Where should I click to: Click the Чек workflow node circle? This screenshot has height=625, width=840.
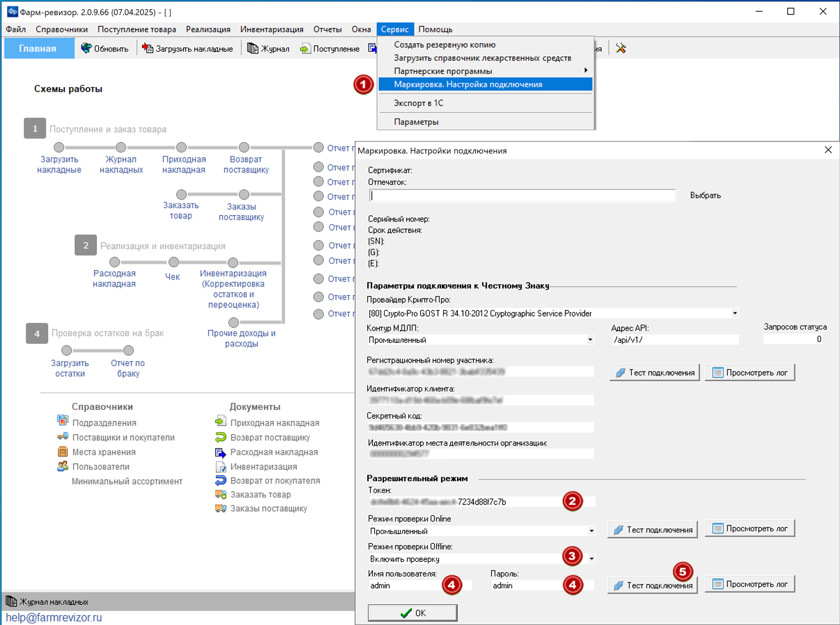pyautogui.click(x=173, y=262)
